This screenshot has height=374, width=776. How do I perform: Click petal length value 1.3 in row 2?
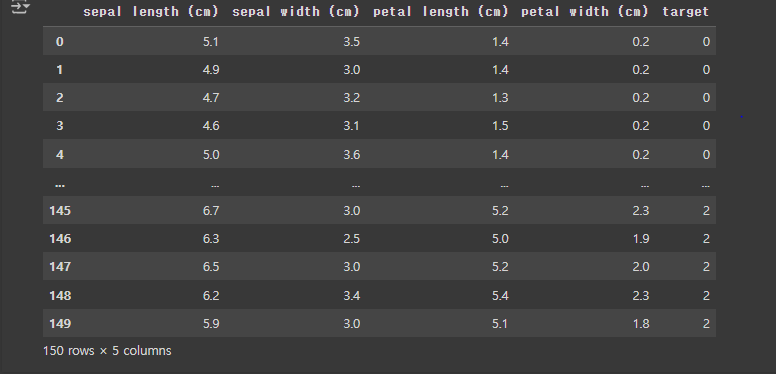pyautogui.click(x=500, y=98)
